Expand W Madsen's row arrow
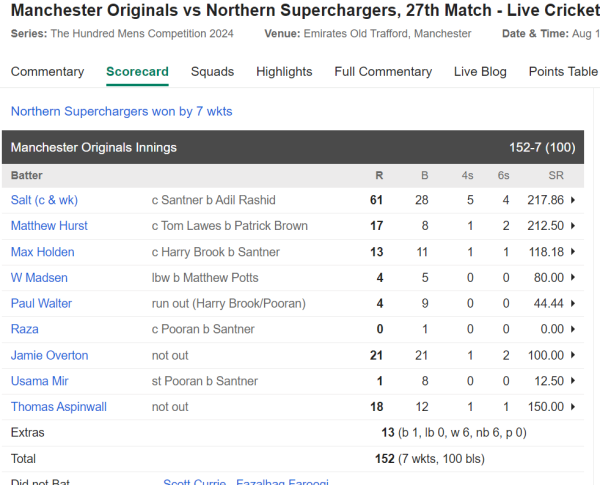600x485 pixels. (573, 278)
